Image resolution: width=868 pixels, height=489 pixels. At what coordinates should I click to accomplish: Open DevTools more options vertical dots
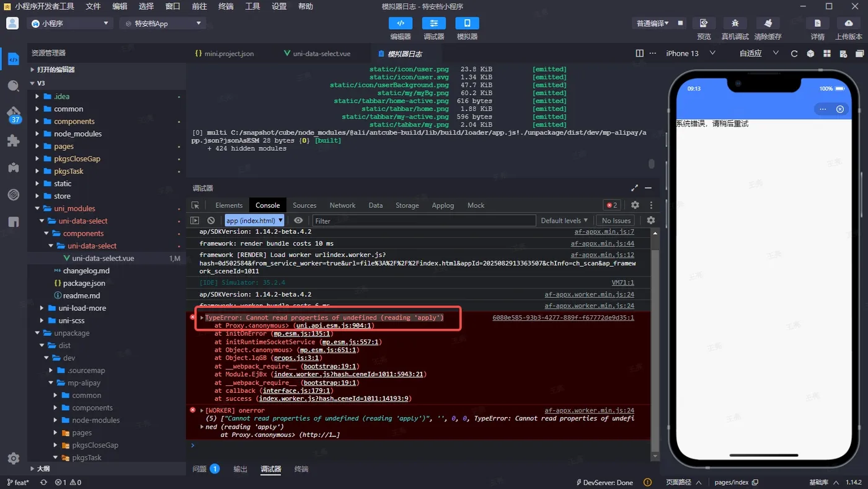point(651,205)
